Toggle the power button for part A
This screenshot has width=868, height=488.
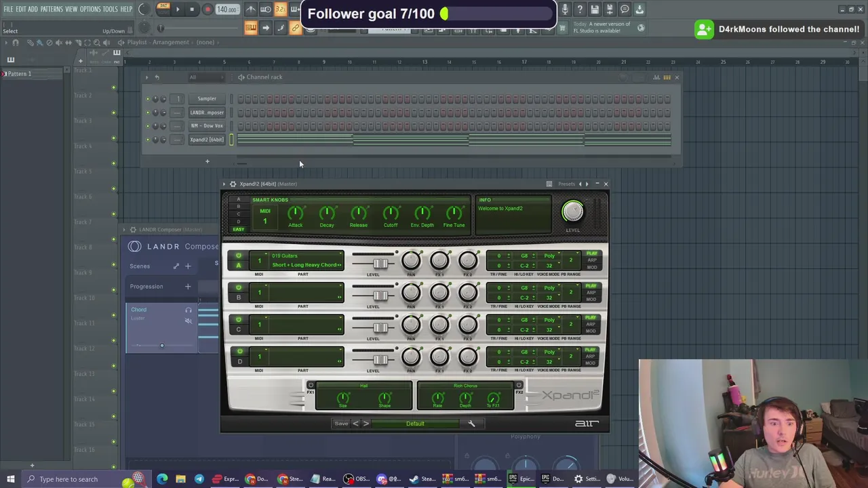238,256
